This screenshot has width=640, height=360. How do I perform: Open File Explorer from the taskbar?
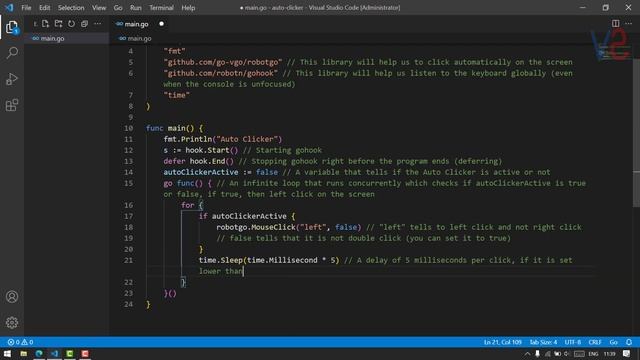pos(24,353)
